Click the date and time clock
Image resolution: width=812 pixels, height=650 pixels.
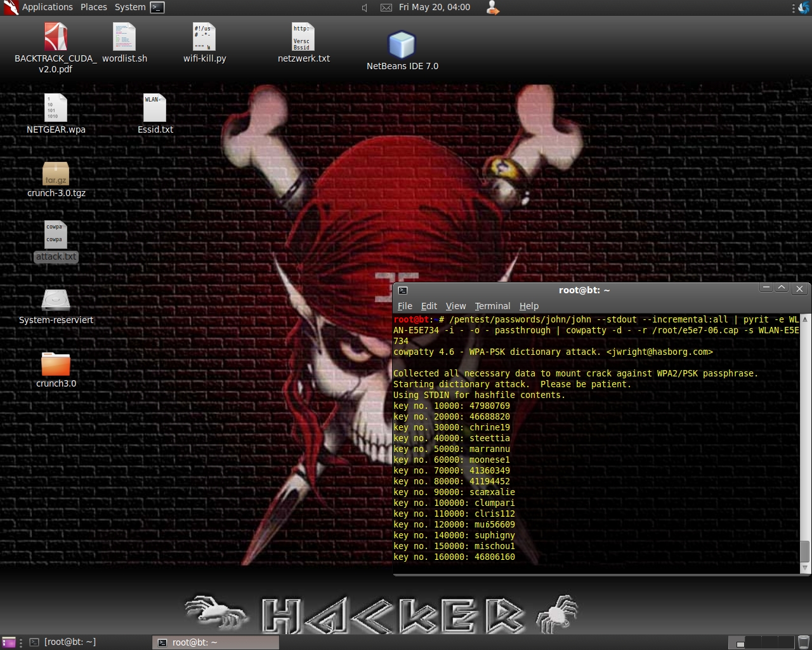tap(435, 7)
